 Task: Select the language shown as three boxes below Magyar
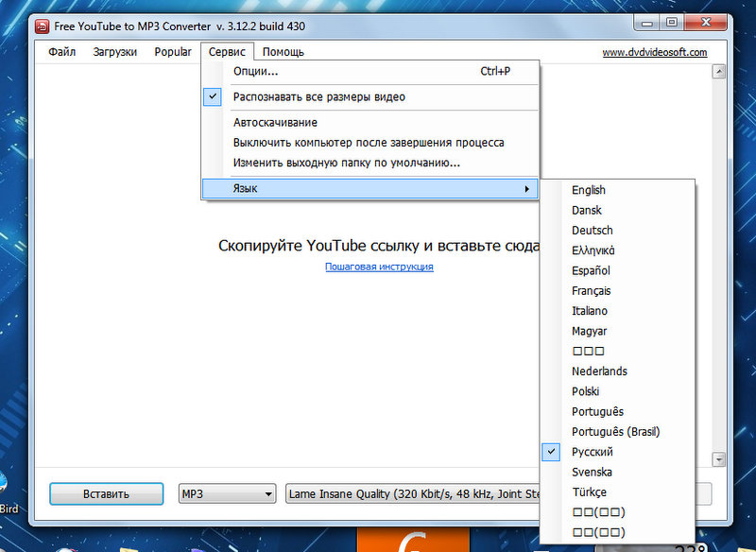[618, 352]
